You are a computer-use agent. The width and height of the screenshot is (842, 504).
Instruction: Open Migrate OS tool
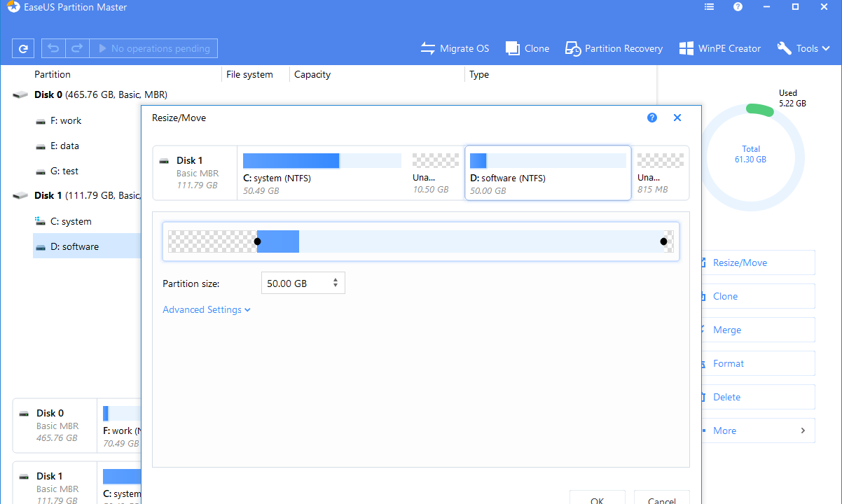pos(455,48)
